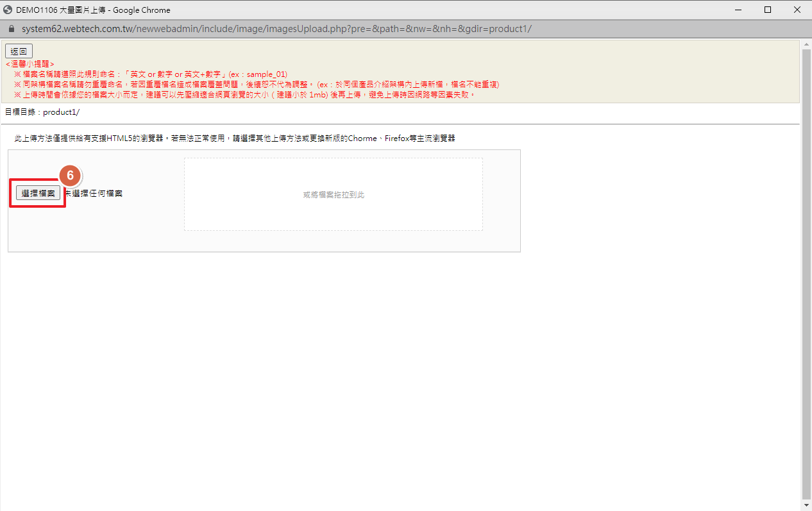Maximize the Chrome popup window
The width and height of the screenshot is (812, 511).
pyautogui.click(x=768, y=10)
